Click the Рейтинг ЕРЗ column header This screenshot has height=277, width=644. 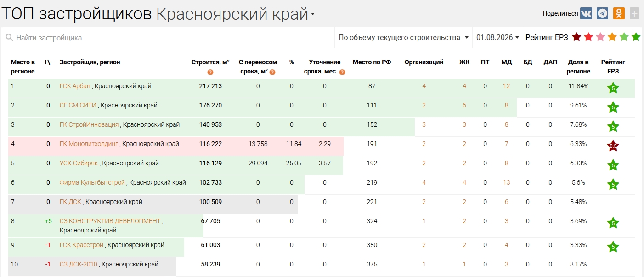pyautogui.click(x=613, y=67)
